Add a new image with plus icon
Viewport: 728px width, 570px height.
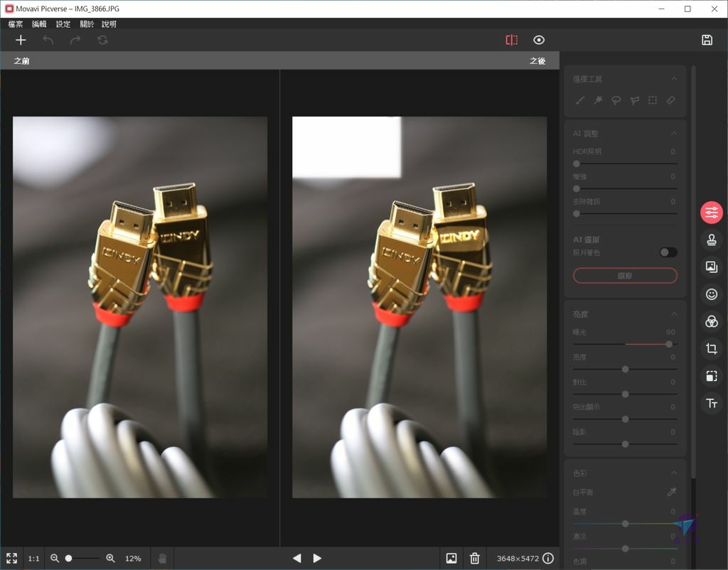pyautogui.click(x=21, y=40)
